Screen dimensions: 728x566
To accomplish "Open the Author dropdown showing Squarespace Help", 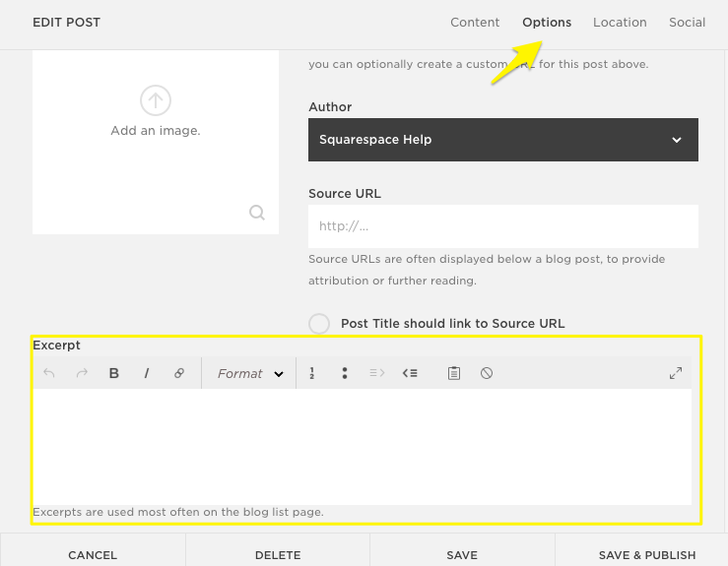I will [x=502, y=140].
